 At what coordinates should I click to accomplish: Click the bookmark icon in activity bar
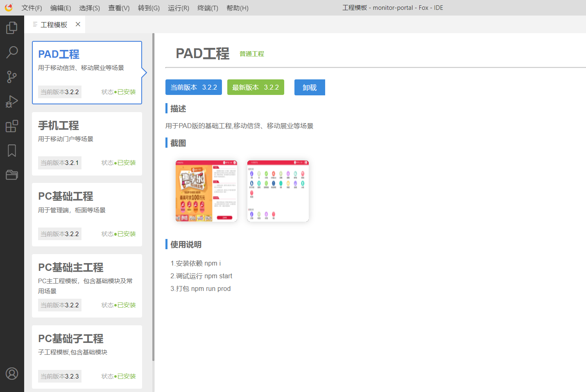[12, 151]
